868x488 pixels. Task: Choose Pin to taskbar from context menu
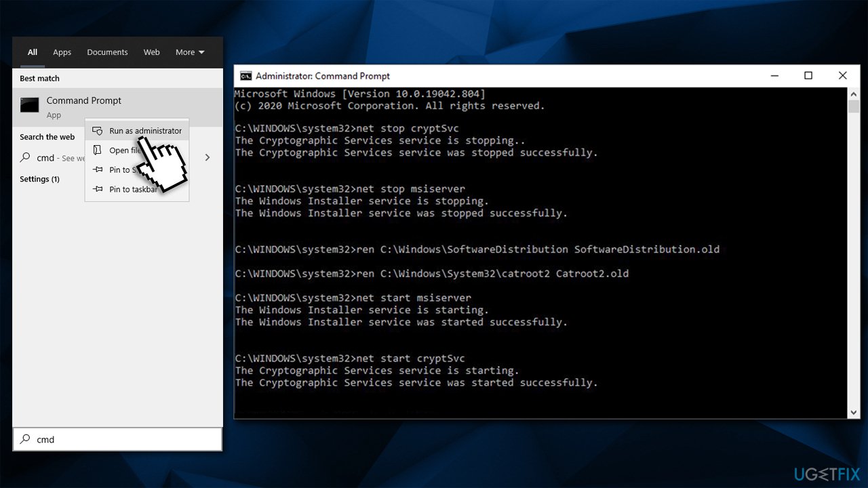(137, 190)
